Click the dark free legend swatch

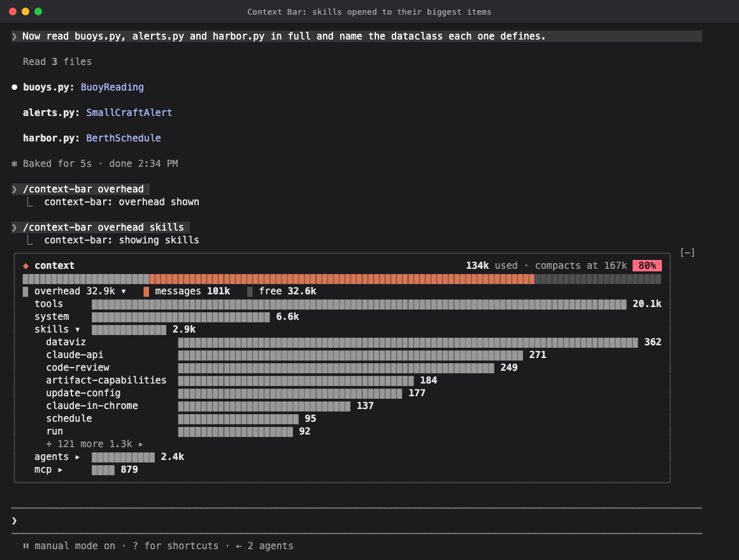point(250,291)
